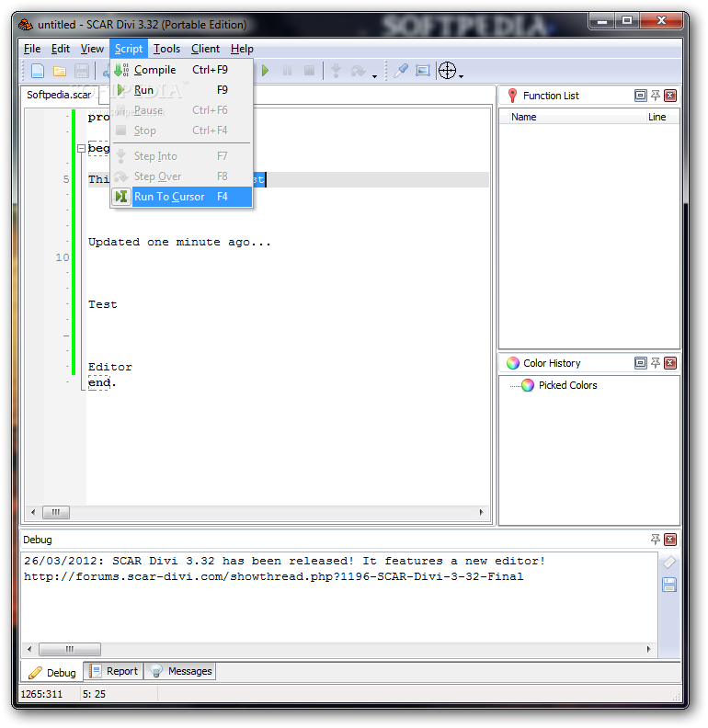This screenshot has height=728, width=708.
Task: Maximize the Function List panel
Action: click(640, 96)
